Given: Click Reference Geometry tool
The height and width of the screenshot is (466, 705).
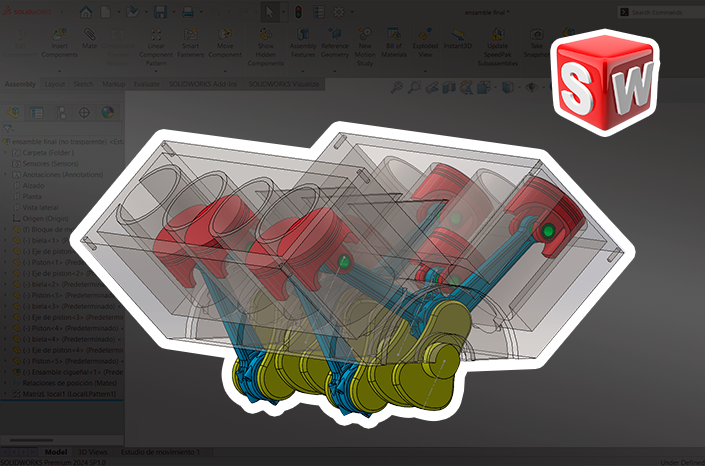Looking at the screenshot, I should [x=335, y=43].
